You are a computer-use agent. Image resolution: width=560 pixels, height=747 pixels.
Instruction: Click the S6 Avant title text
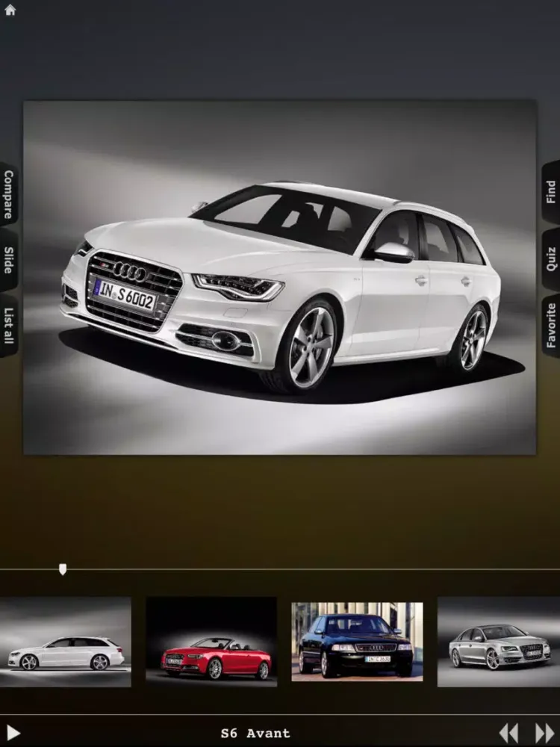click(x=255, y=734)
